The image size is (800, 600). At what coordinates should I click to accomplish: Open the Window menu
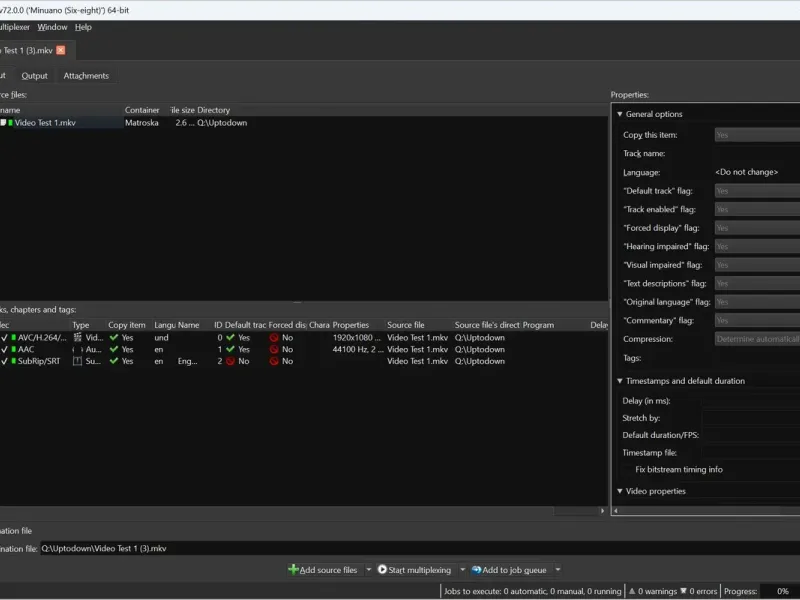(x=52, y=27)
